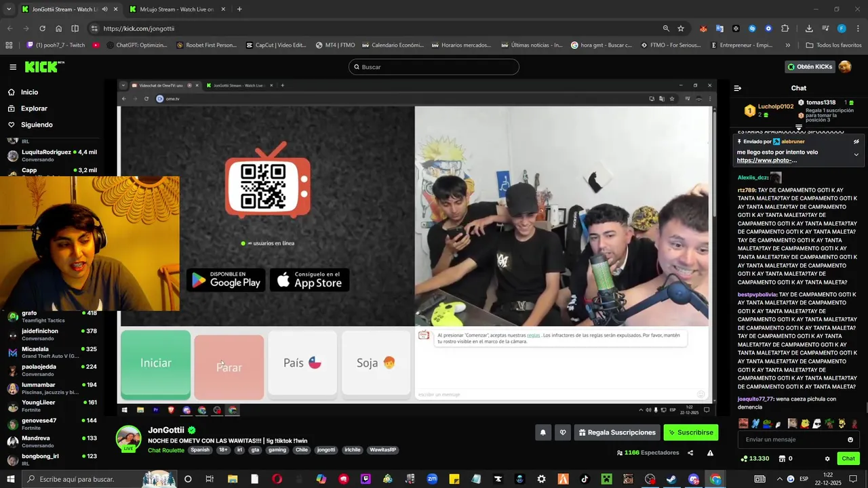The height and width of the screenshot is (488, 868).
Task: Open Chrome home button
Action: click(x=58, y=28)
